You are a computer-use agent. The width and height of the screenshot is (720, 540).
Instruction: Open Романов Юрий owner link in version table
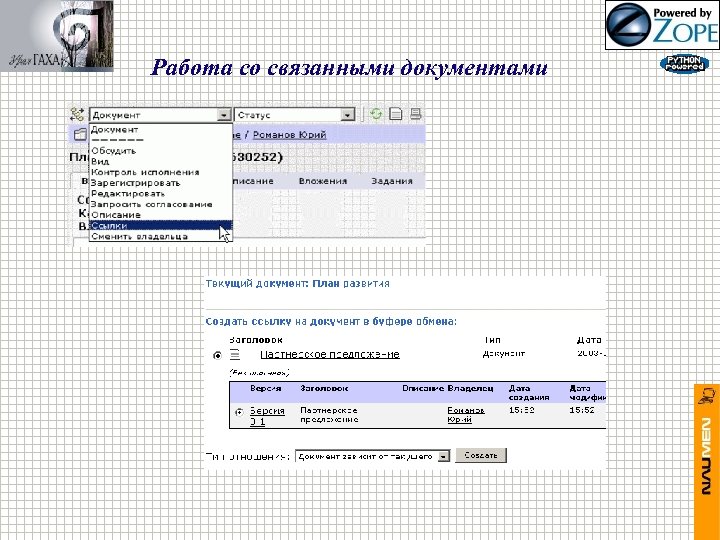pyautogui.click(x=466, y=415)
